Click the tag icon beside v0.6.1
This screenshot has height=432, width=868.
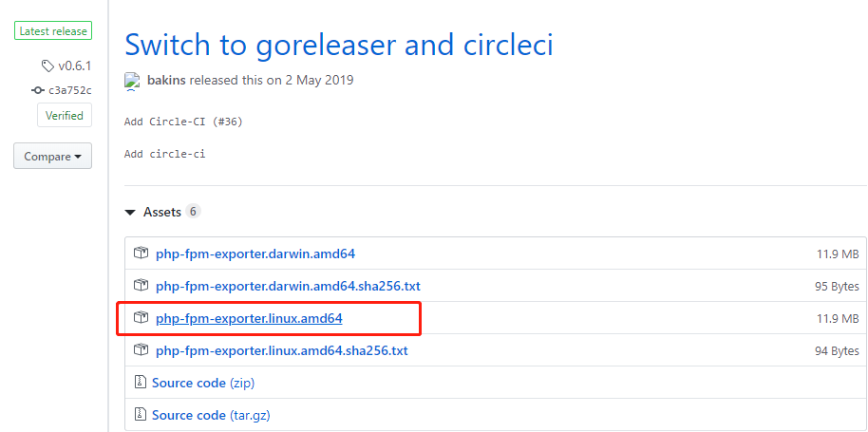[x=47, y=66]
